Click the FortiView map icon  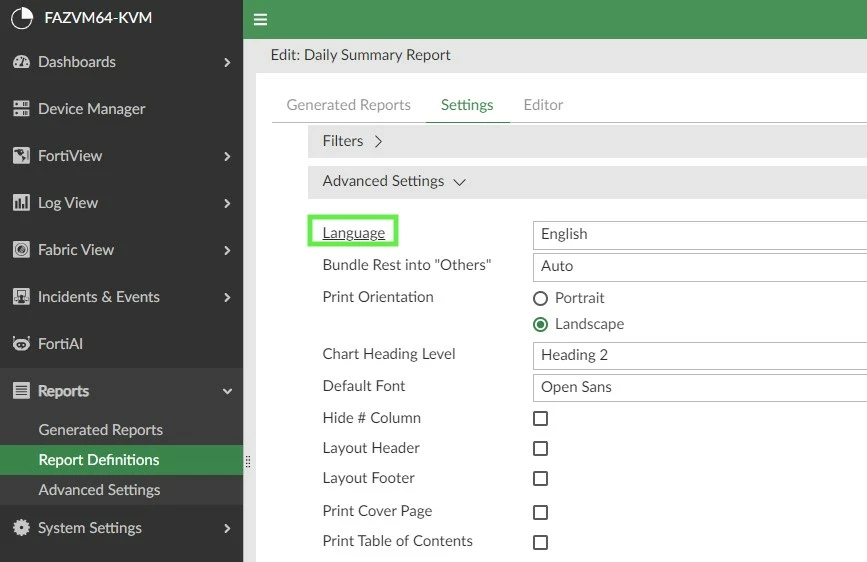[21, 155]
